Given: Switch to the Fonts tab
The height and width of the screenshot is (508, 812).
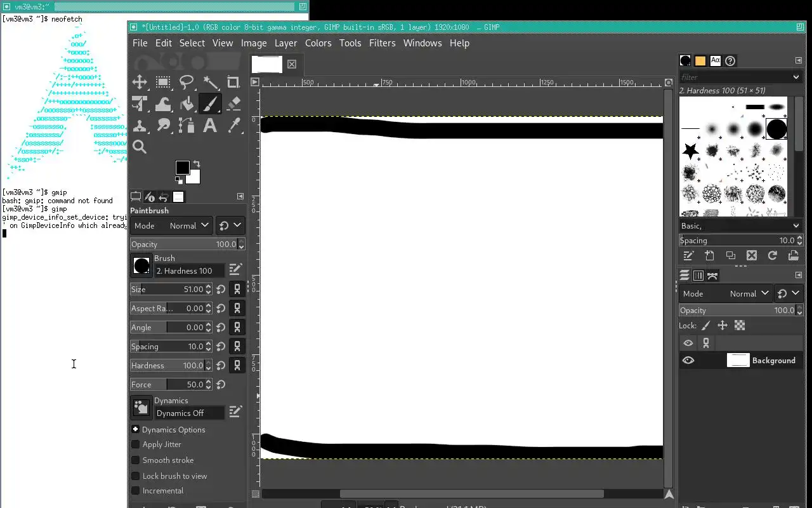Looking at the screenshot, I should click(716, 61).
